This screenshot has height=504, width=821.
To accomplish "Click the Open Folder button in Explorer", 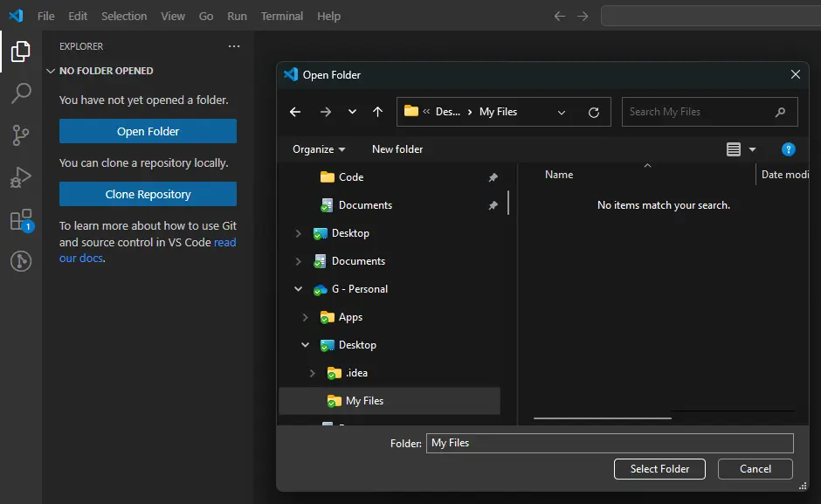I will 148,131.
